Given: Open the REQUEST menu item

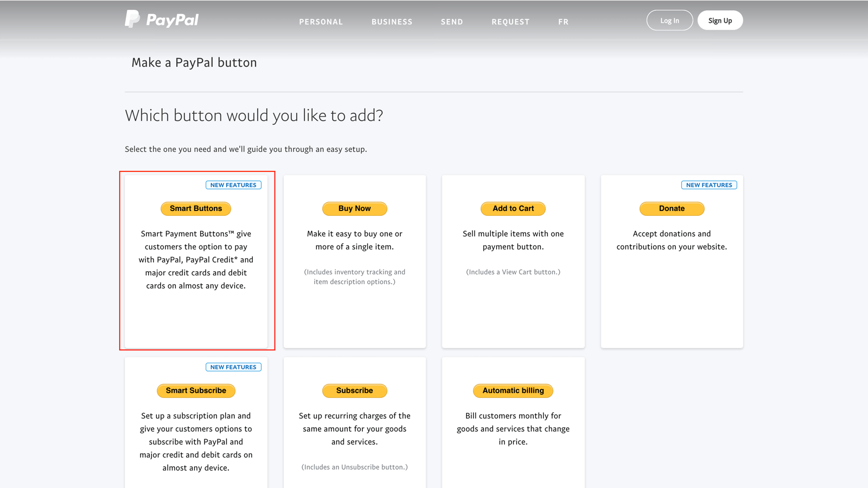Looking at the screenshot, I should tap(510, 22).
